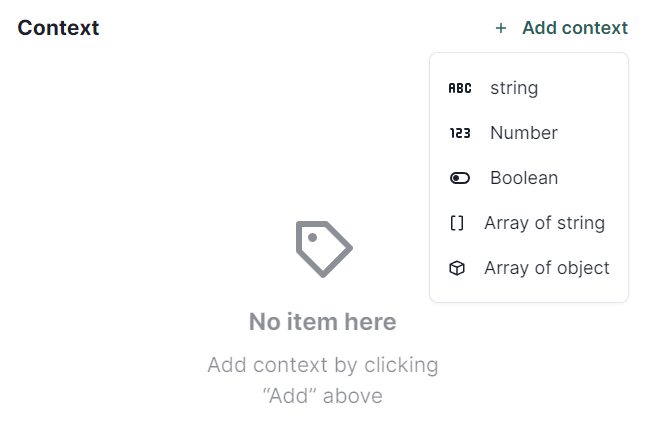The height and width of the screenshot is (424, 646).
Task: Click the 123 number type icon
Action: (x=459, y=133)
